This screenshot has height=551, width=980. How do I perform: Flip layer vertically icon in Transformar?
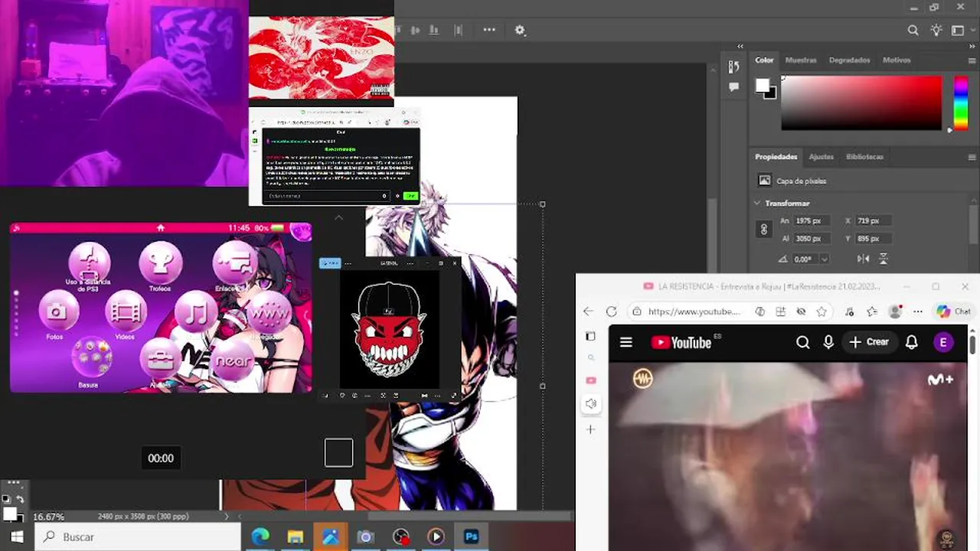pos(883,259)
